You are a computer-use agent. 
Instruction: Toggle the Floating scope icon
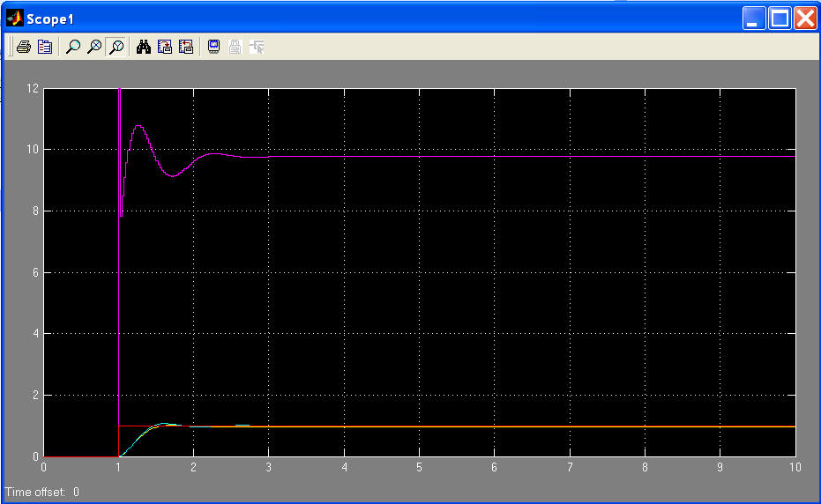pos(213,47)
